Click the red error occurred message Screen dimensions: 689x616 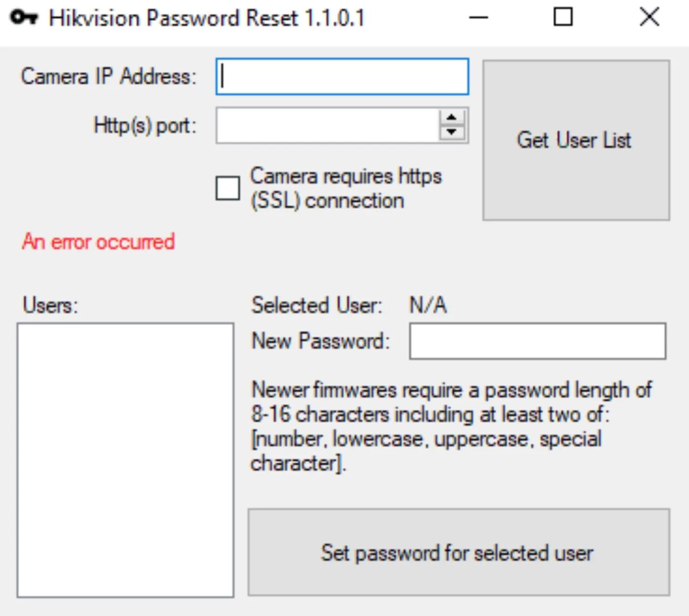[98, 242]
